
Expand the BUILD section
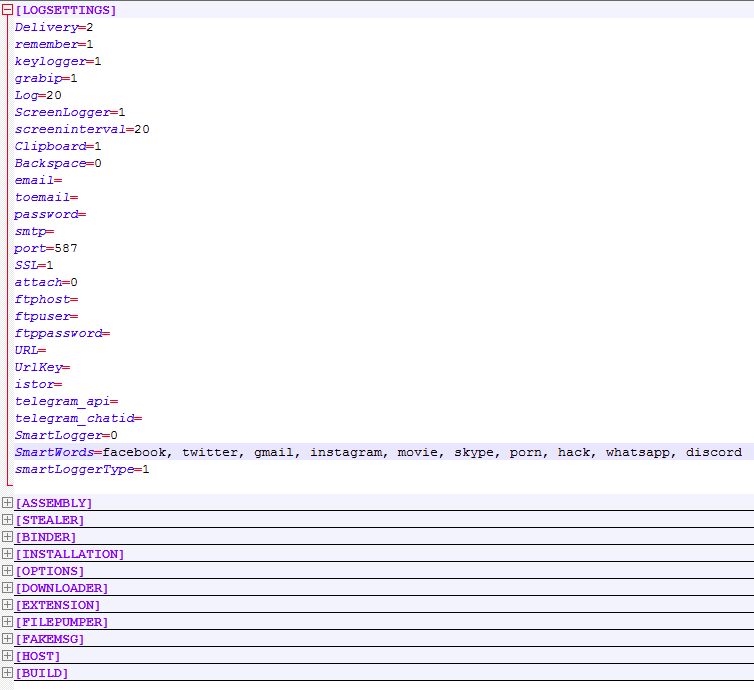click(x=7, y=673)
